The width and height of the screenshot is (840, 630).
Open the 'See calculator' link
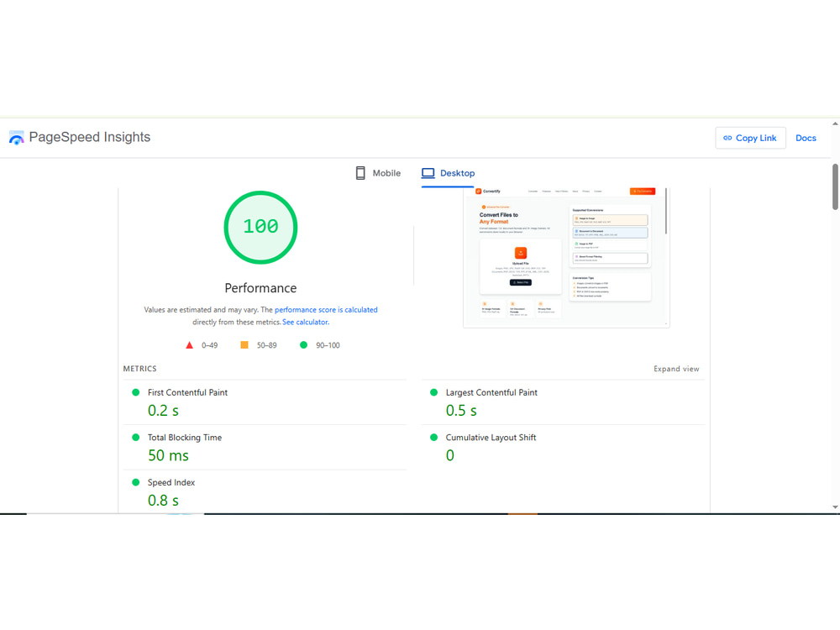(305, 322)
